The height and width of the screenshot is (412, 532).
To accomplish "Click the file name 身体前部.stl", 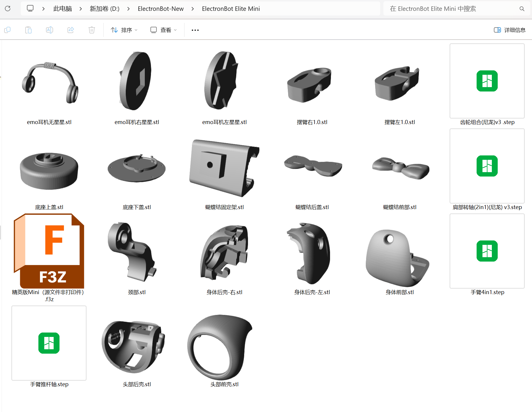I will click(x=400, y=292).
